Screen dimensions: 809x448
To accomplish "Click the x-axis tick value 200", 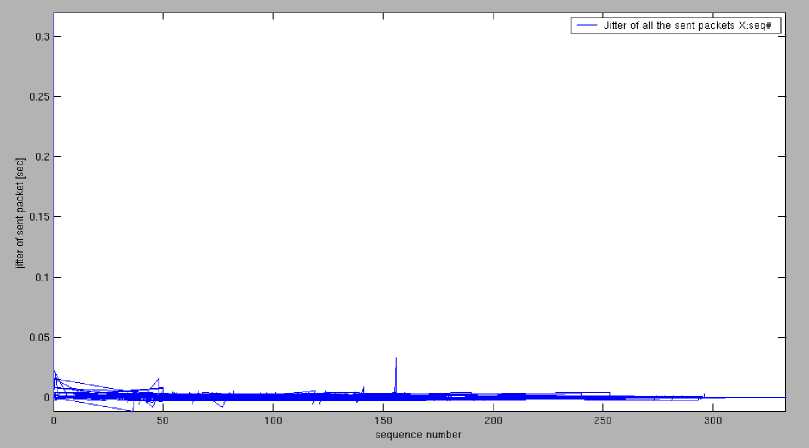I will (493, 421).
